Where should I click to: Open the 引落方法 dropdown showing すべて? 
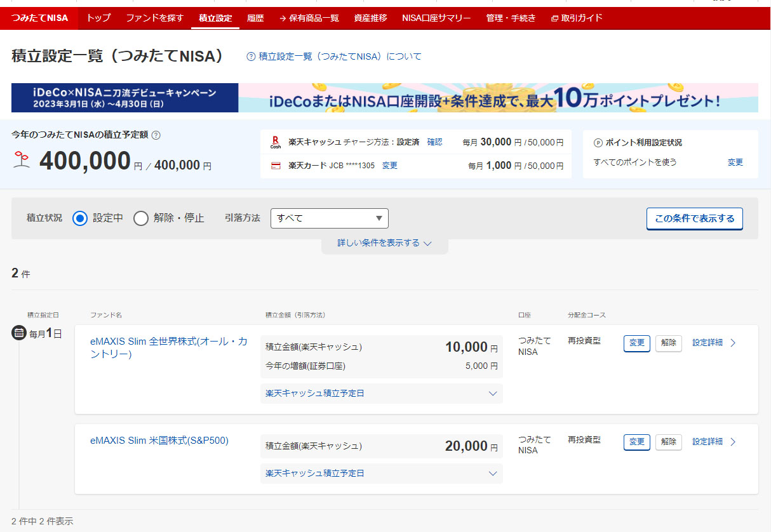pos(329,218)
